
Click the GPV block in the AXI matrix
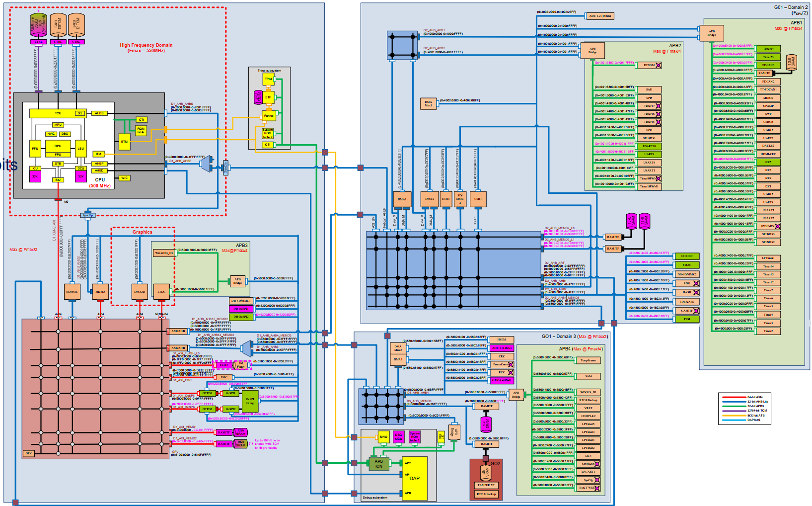pos(29,453)
